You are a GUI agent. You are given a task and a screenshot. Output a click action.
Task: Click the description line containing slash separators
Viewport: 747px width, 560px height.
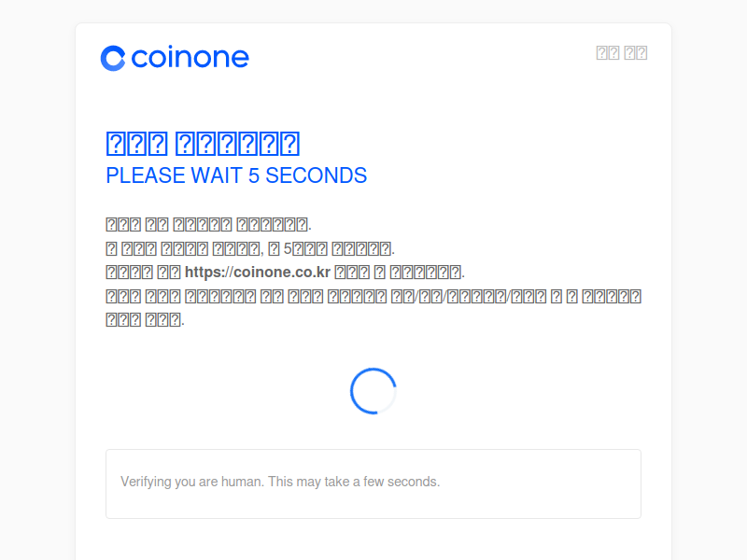[373, 296]
